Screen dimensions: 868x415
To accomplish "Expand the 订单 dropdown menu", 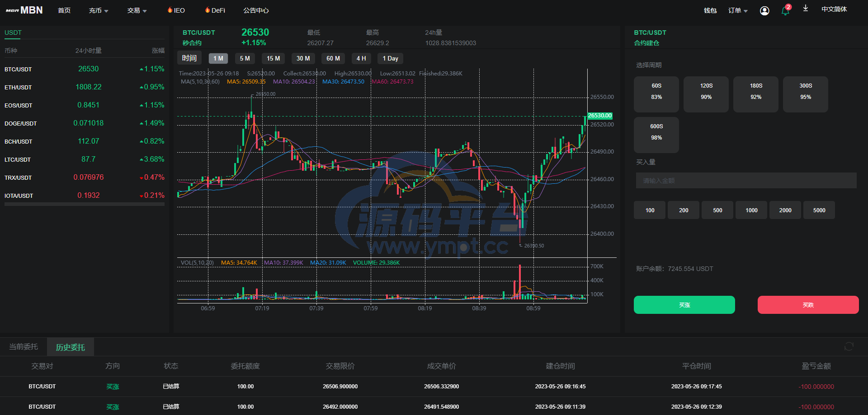I will tap(738, 10).
